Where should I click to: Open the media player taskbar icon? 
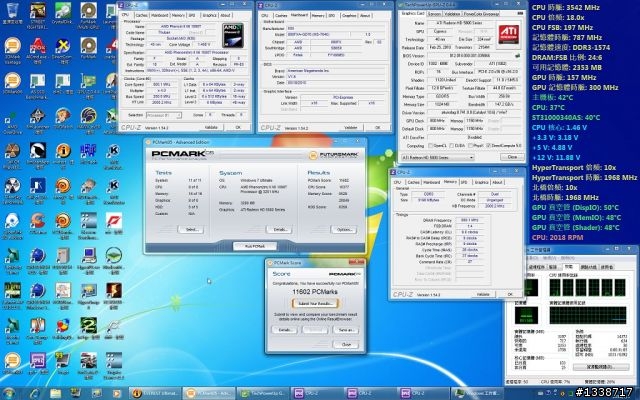(x=116, y=393)
